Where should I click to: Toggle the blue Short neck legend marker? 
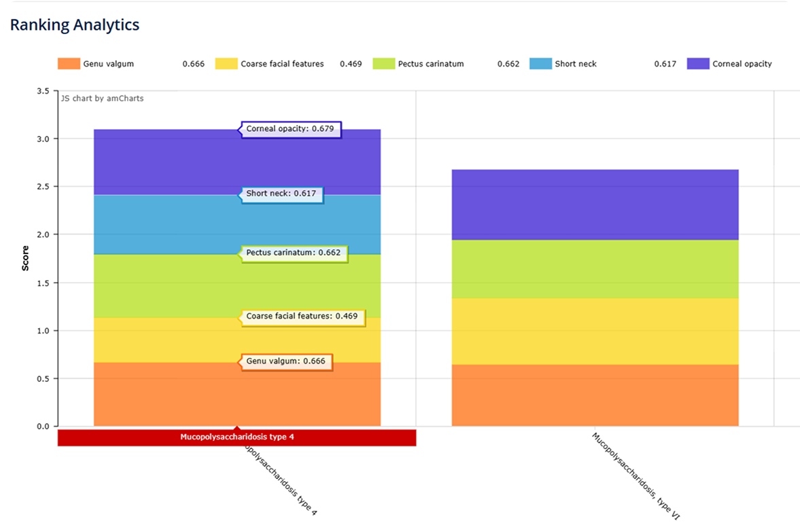[x=540, y=64]
